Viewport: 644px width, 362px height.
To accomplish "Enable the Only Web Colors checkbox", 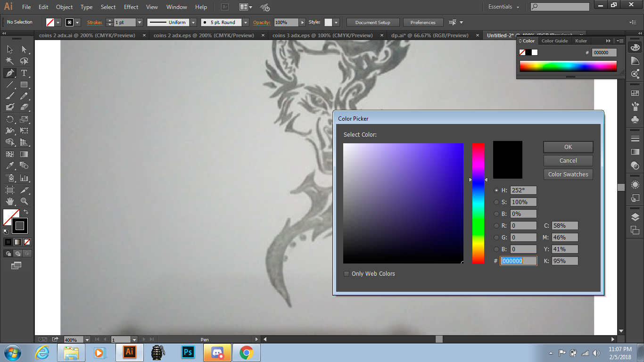I will [347, 274].
